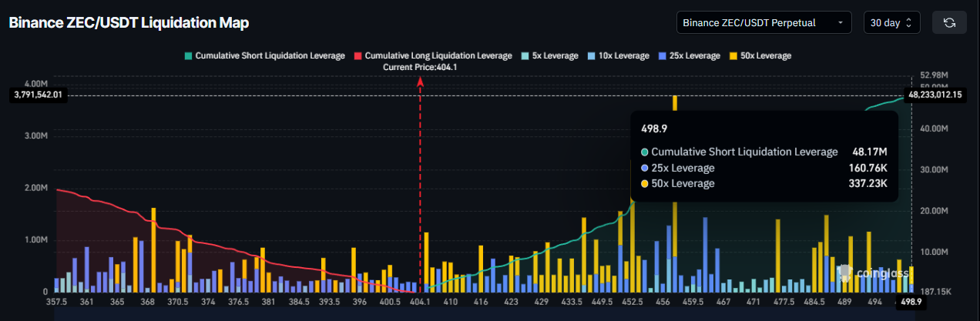Click the 477.5 x-axis price label
Viewport: 980px width, 321px height.
click(x=784, y=303)
